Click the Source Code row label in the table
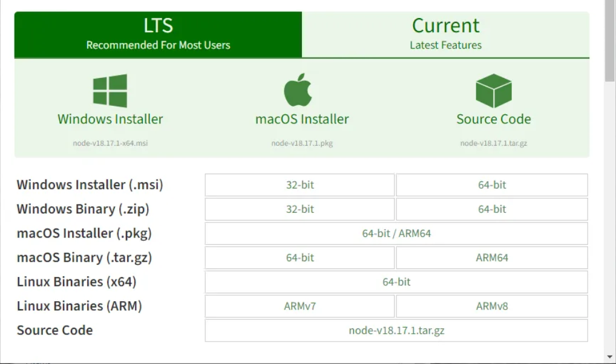 click(54, 330)
